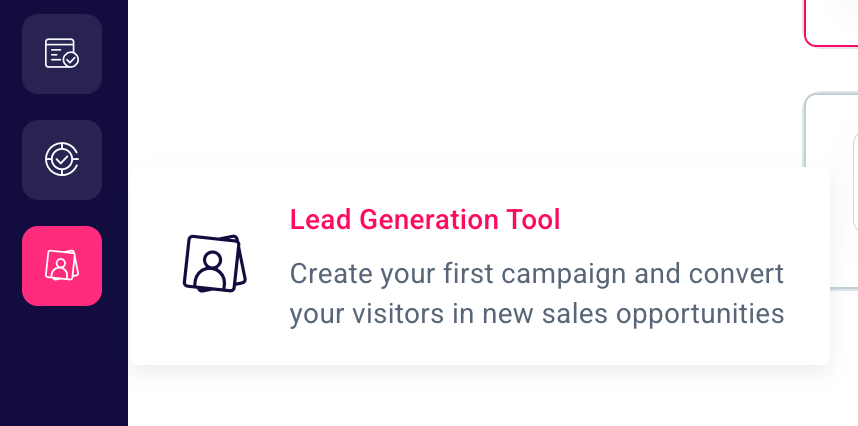Select the pink Lead Generation sidebar icon
The width and height of the screenshot is (858, 426).
click(x=62, y=266)
